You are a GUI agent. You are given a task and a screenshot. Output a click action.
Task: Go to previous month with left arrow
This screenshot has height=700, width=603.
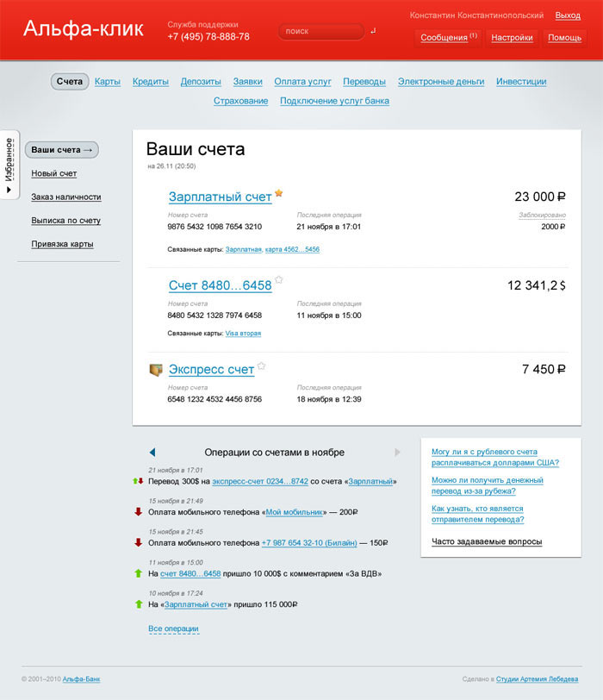[x=152, y=452]
